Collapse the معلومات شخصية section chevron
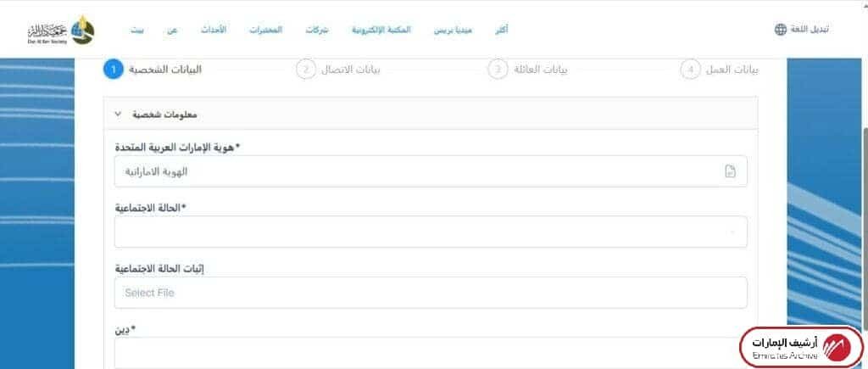Screen dimensions: 868x369 [x=118, y=113]
